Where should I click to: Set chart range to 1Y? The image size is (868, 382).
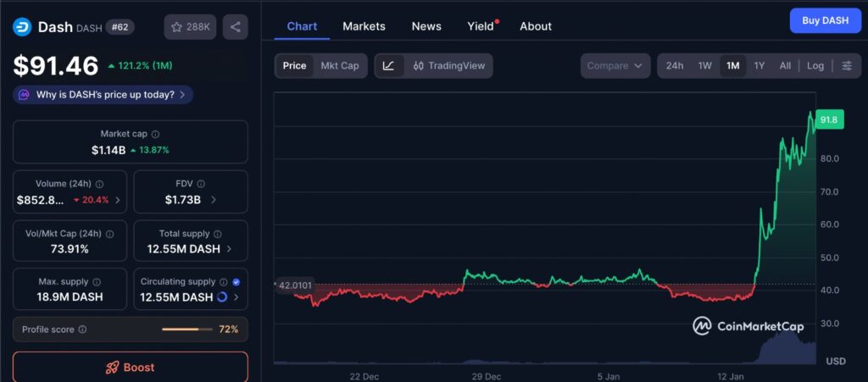(759, 66)
